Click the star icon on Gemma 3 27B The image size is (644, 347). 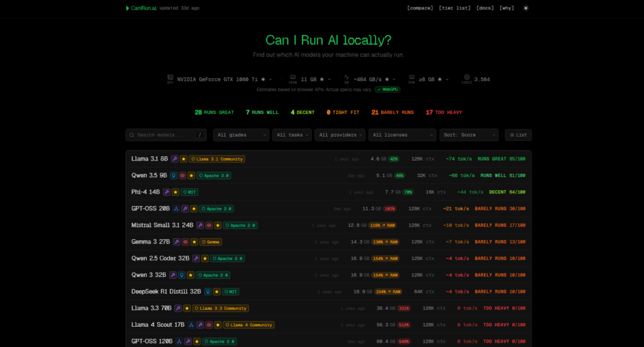coord(194,242)
